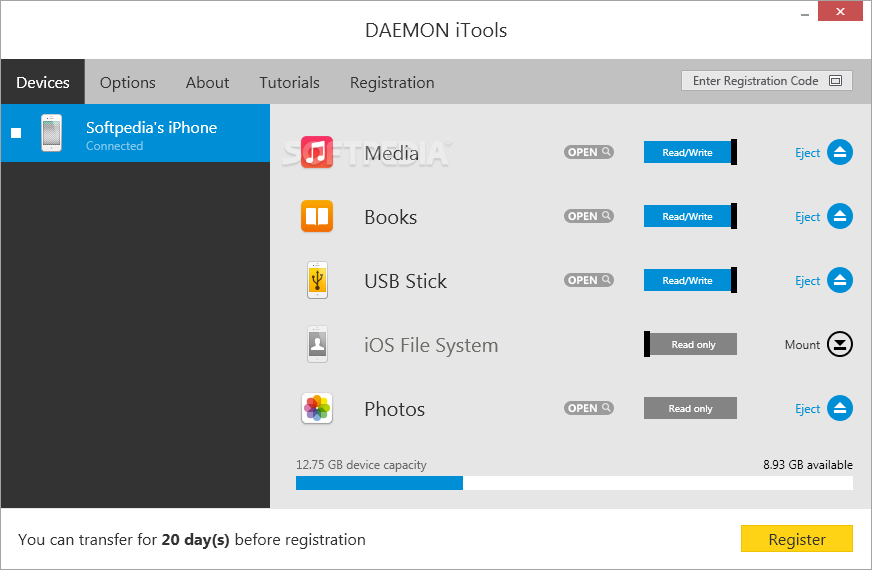Click the Photos flower icon
The image size is (872, 570).
point(317,409)
